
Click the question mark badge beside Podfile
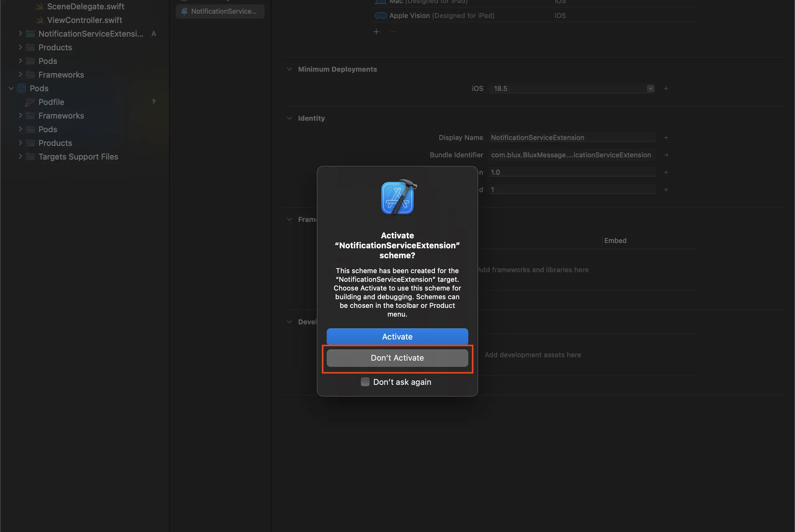click(x=154, y=102)
